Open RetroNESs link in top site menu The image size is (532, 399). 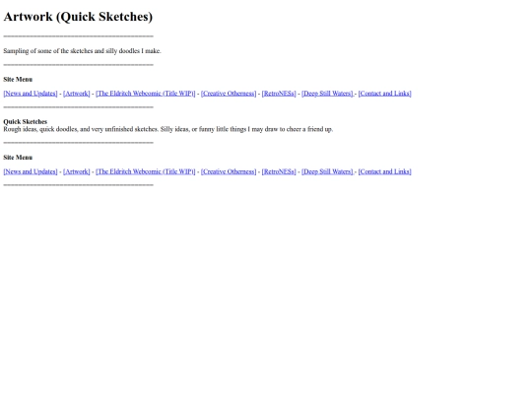(x=279, y=94)
